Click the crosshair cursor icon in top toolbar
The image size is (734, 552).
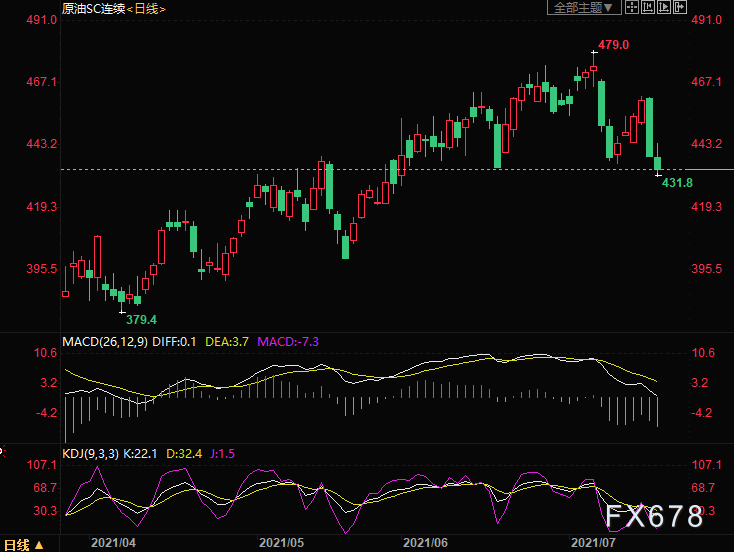pyautogui.click(x=631, y=7)
